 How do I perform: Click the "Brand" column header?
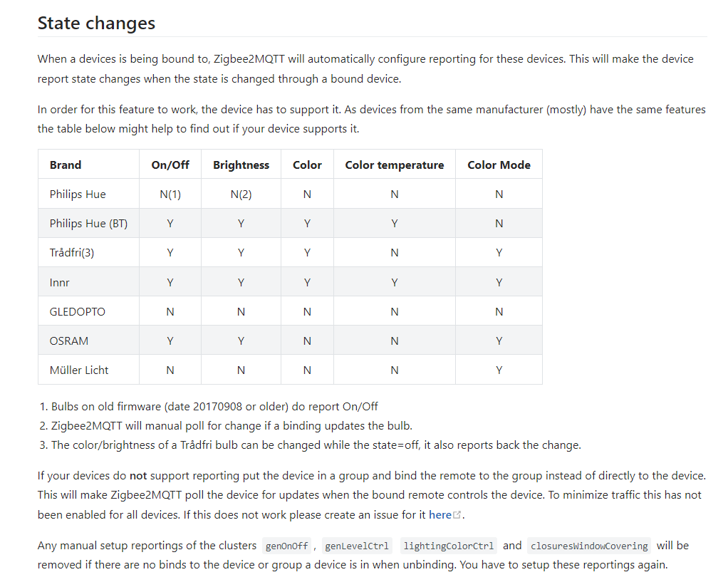[66, 165]
